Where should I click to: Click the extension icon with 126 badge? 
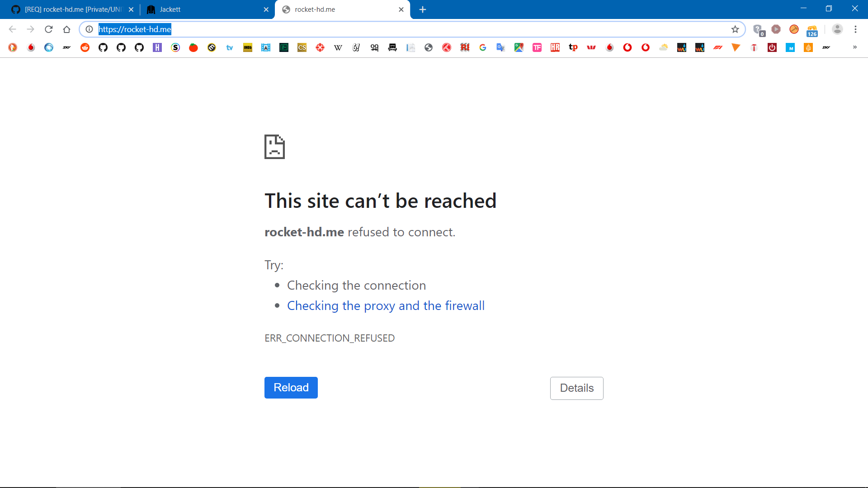[812, 29]
